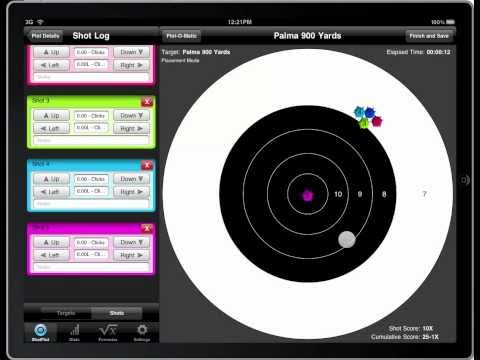The image size is (480, 360).
Task: Click Left in the Shot 3 card
Action: 51,128
